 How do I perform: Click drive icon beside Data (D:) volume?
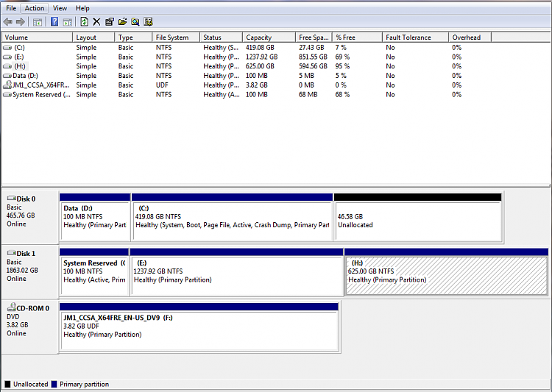click(7, 76)
